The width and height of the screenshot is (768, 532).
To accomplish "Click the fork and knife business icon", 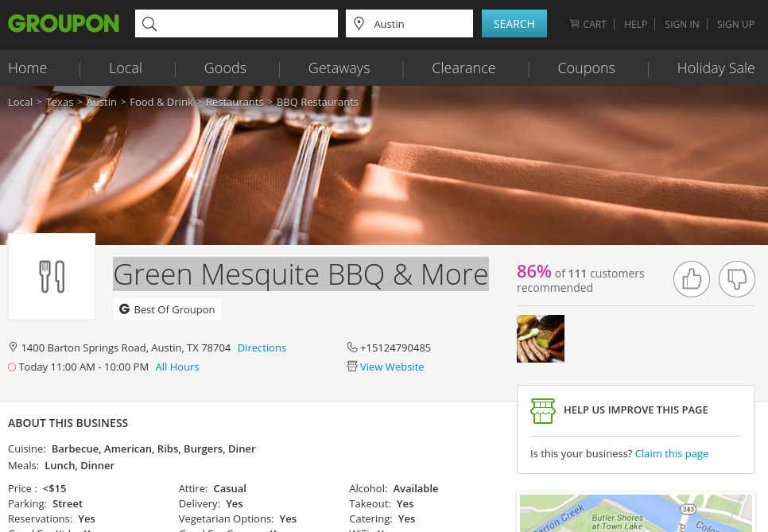I will (52, 277).
